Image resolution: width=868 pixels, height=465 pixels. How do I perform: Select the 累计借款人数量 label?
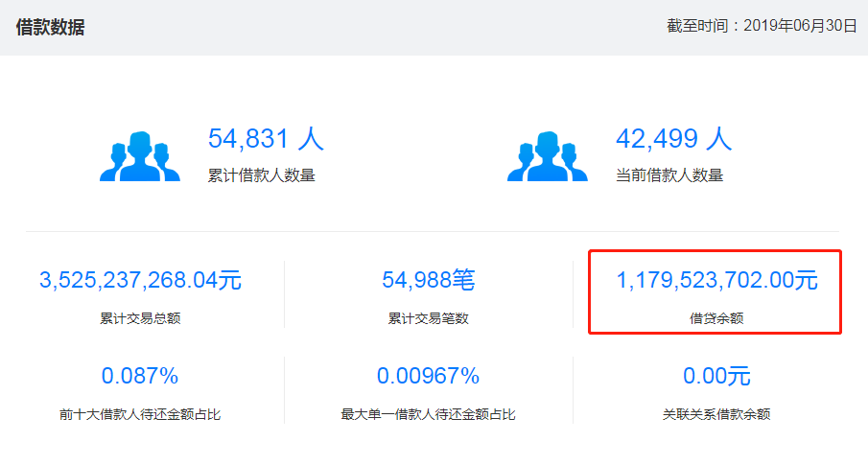point(262,175)
